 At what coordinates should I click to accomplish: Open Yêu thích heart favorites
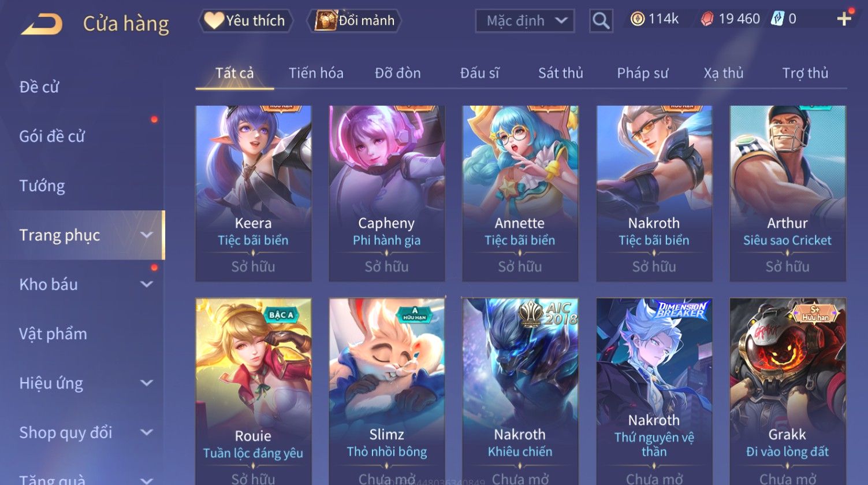pos(245,21)
